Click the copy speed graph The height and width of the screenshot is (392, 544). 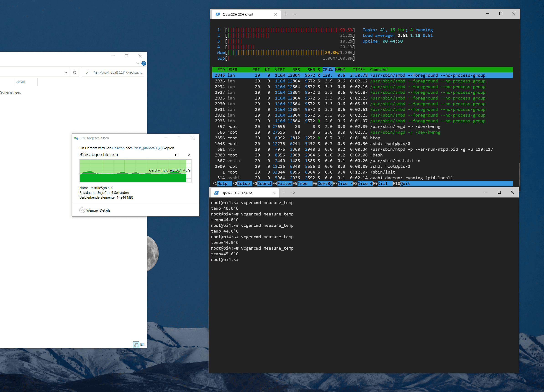pos(136,171)
